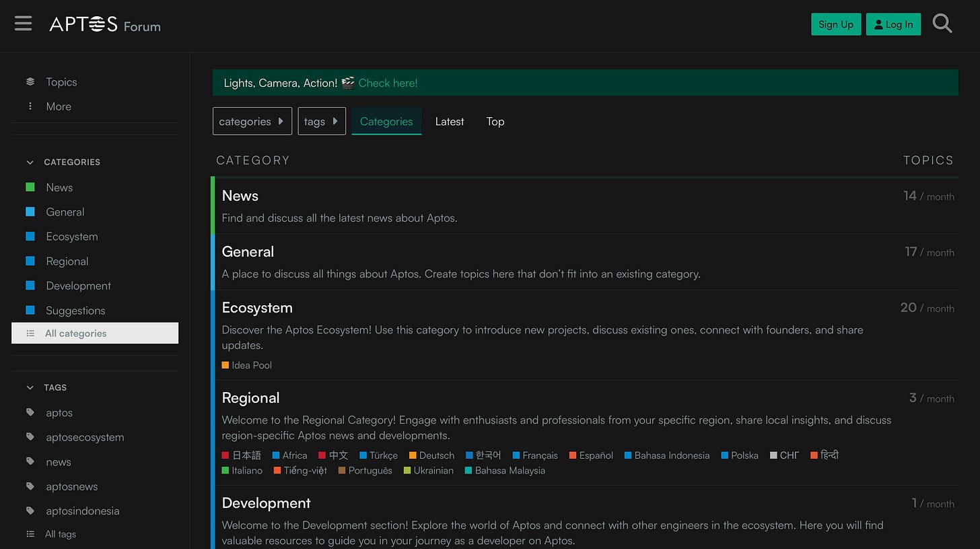Image resolution: width=980 pixels, height=549 pixels.
Task: Click the aptos tag icon
Action: pyautogui.click(x=30, y=412)
